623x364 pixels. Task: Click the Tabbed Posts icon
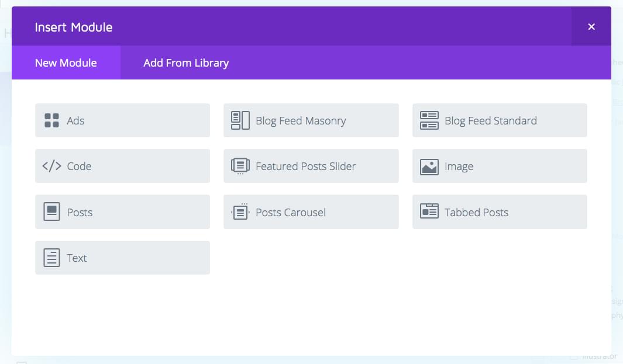click(x=429, y=212)
